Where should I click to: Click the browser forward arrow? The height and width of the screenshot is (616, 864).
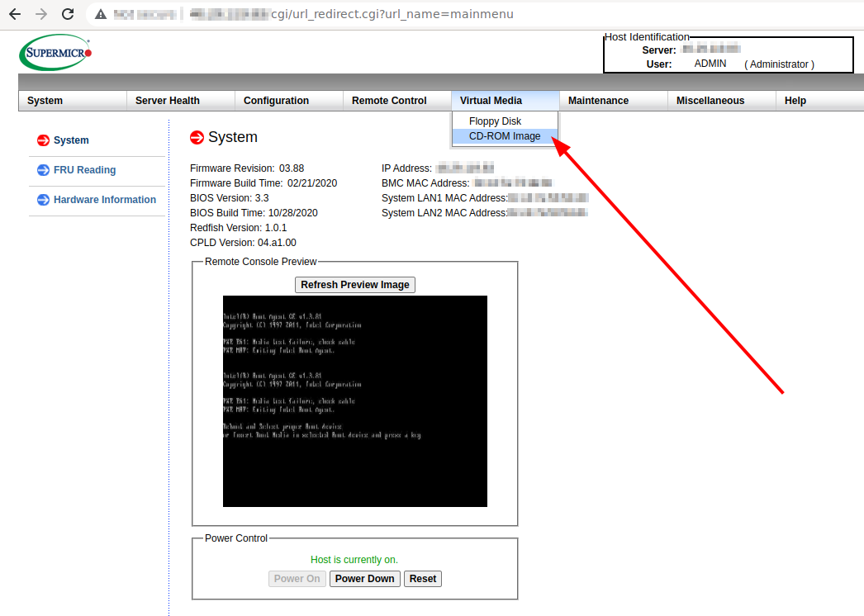(41, 14)
